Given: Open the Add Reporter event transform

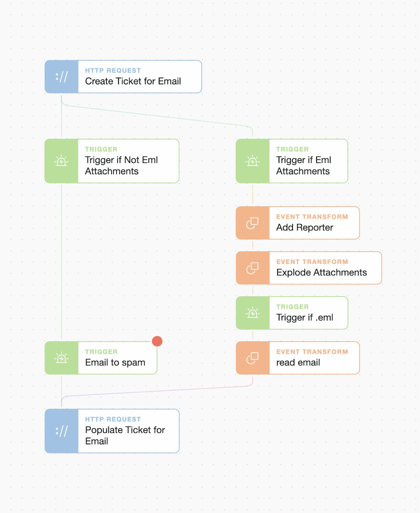Looking at the screenshot, I should [x=305, y=227].
